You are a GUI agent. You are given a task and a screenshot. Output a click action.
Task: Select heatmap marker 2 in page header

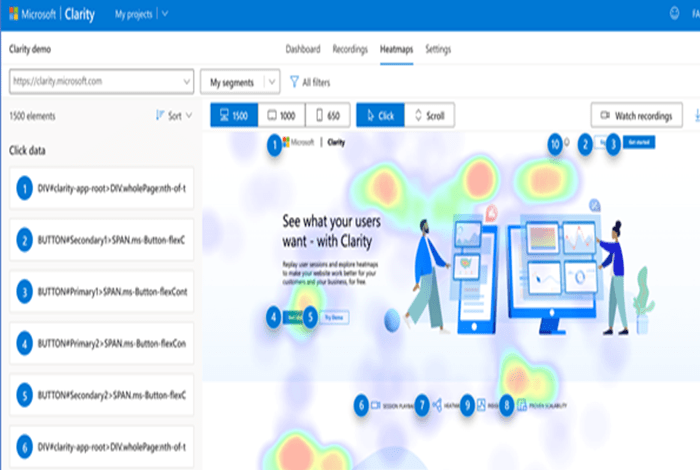pyautogui.click(x=585, y=145)
